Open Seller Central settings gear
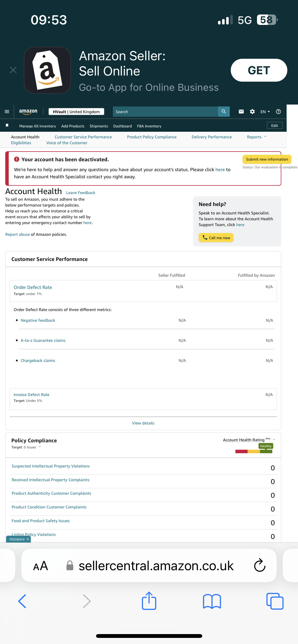298x644 pixels. 252,111
